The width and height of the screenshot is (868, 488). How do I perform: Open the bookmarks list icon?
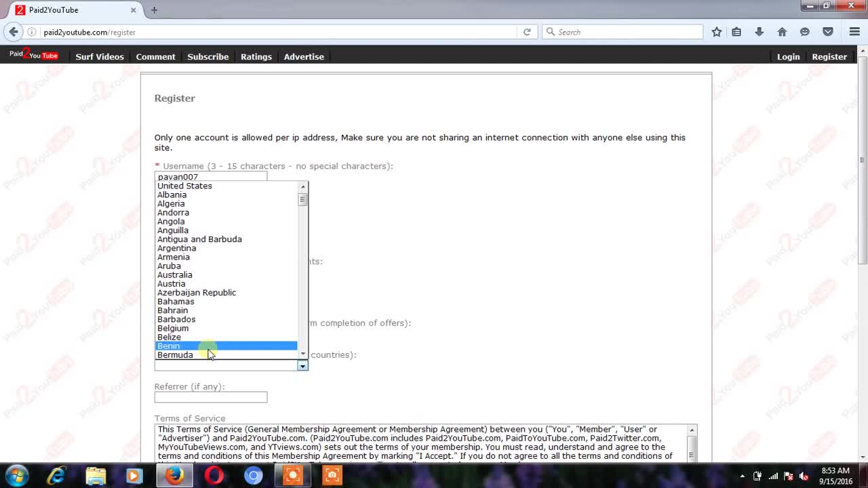[x=736, y=32]
